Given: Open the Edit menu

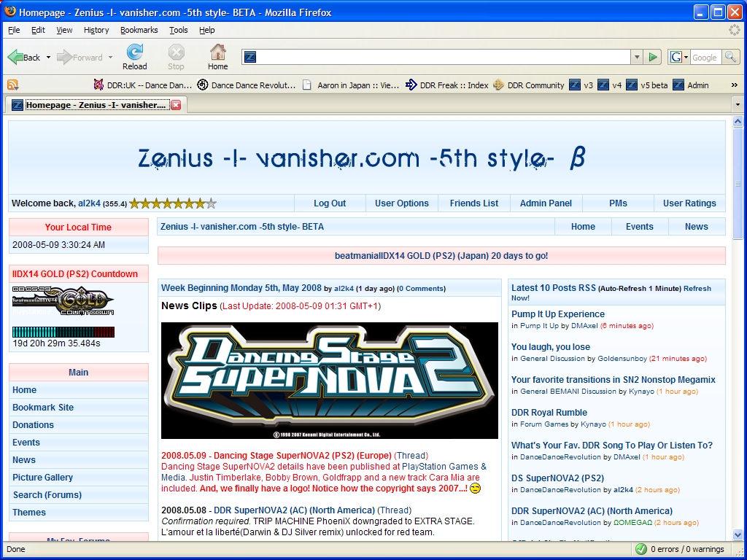Looking at the screenshot, I should 38,30.
